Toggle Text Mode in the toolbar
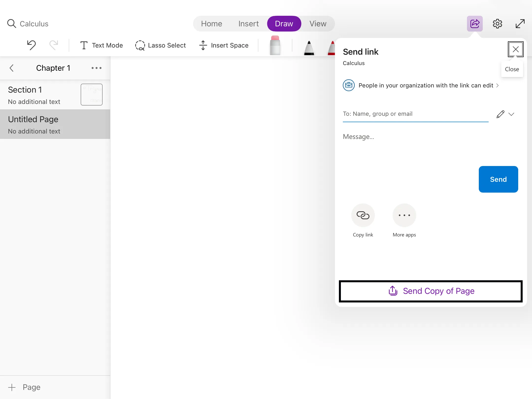This screenshot has height=399, width=532. 101,45
